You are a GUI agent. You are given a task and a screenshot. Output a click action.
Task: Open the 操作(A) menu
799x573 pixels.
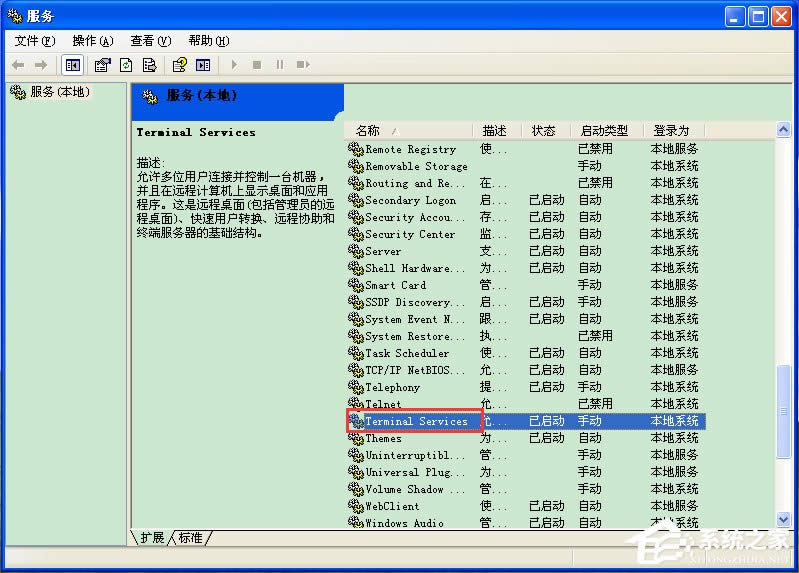tap(91, 41)
